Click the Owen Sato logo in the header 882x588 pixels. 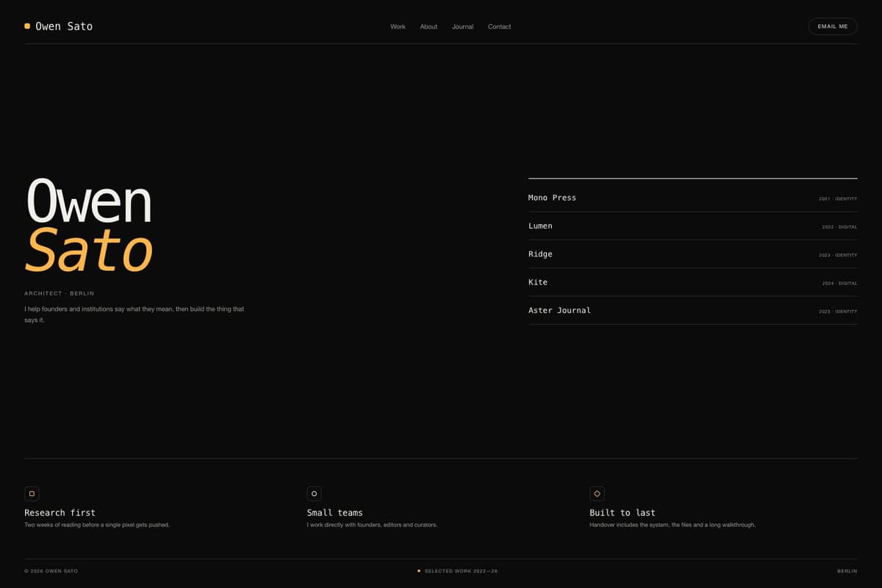(x=59, y=26)
